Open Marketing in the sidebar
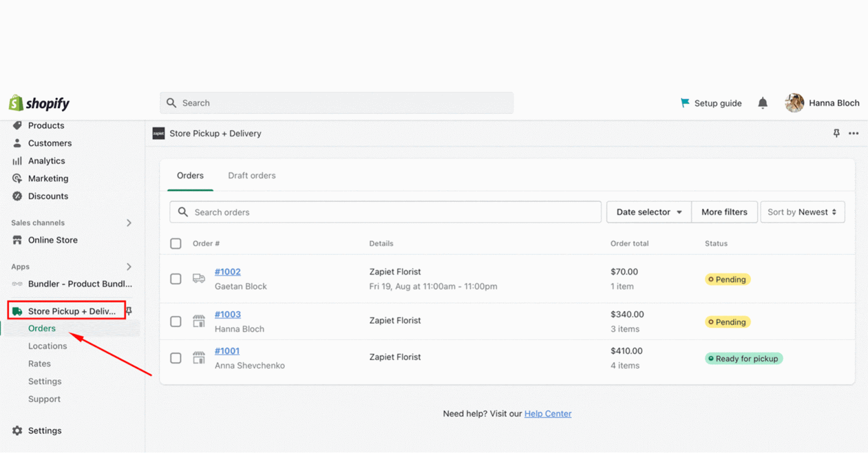Screen dimensions: 868x453 [48, 178]
